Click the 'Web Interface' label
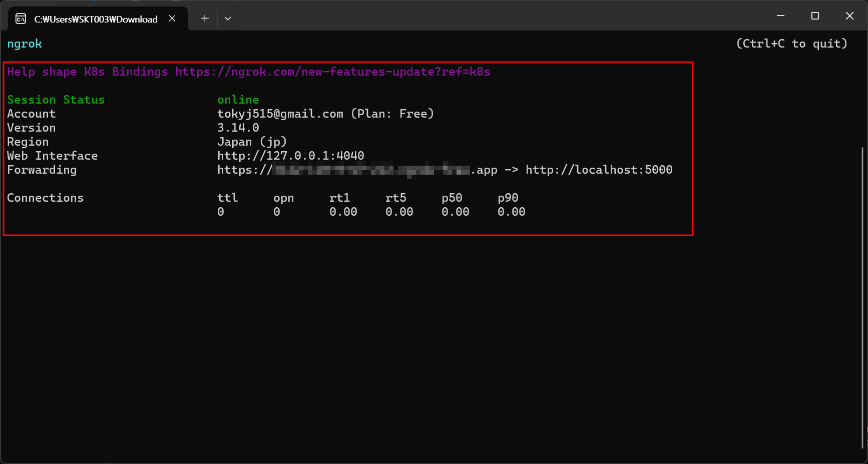This screenshot has height=464, width=868. [x=53, y=156]
